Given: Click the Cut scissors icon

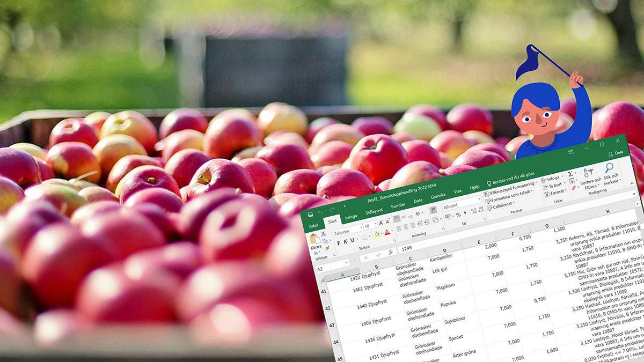Looking at the screenshot, I should click(323, 234).
